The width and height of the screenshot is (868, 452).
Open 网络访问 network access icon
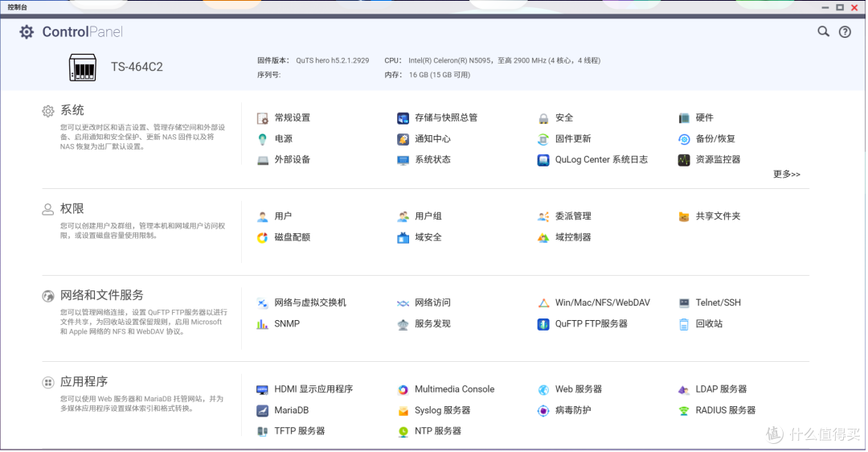point(403,303)
